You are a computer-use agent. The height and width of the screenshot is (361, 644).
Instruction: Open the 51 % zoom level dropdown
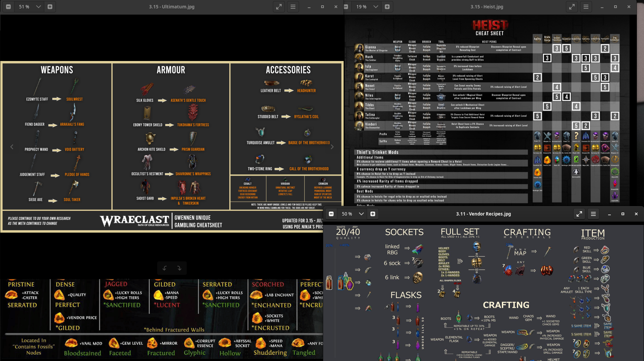pos(39,7)
